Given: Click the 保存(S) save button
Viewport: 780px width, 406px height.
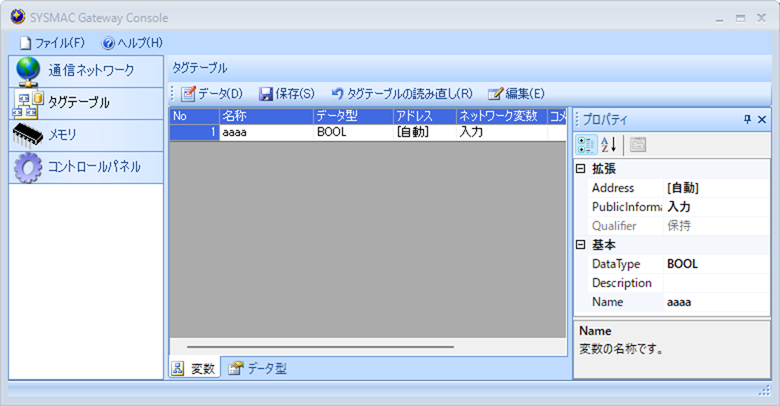Looking at the screenshot, I should click(x=287, y=94).
